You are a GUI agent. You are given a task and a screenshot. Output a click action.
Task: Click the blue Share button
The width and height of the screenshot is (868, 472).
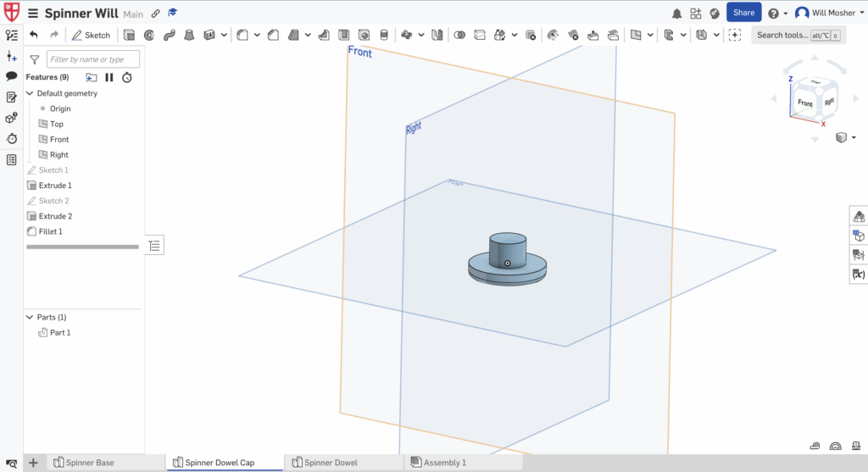[743, 13]
